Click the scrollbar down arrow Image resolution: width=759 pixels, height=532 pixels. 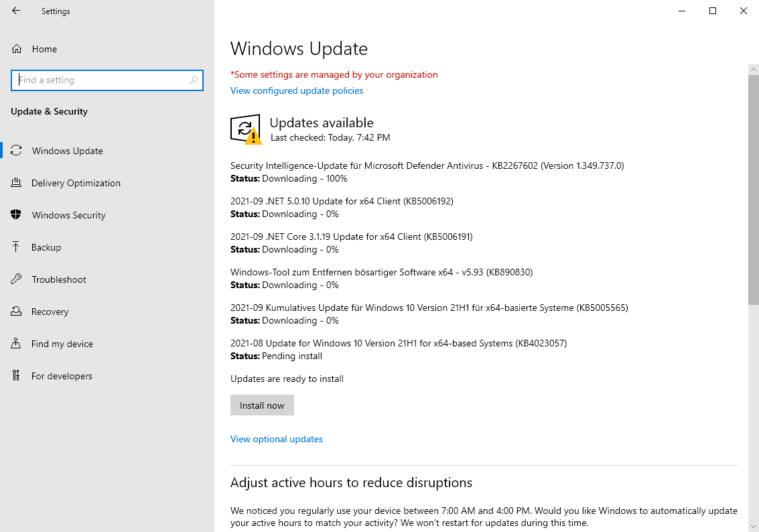click(x=753, y=527)
